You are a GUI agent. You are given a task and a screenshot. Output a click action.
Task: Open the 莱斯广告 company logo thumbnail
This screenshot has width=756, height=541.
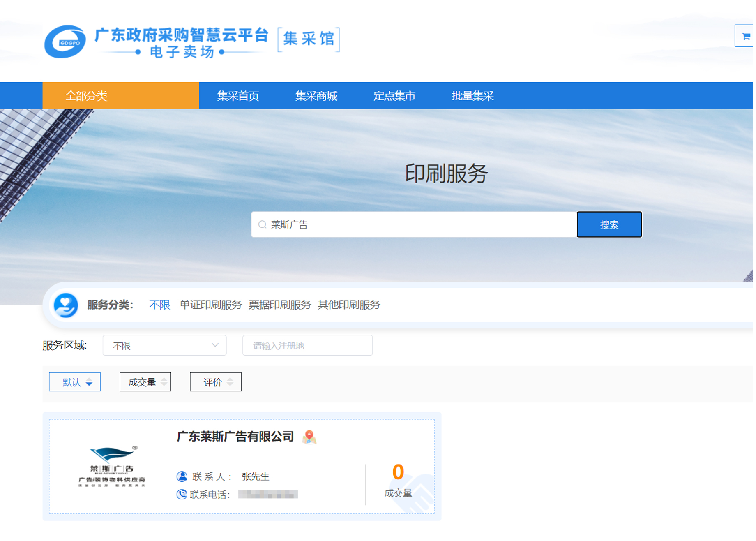112,466
